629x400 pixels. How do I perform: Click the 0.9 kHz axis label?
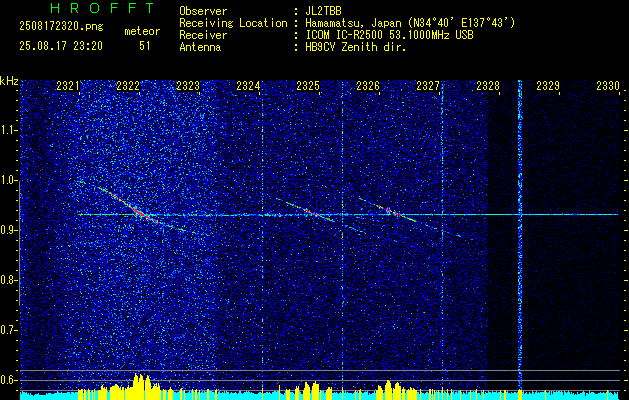tap(8, 230)
